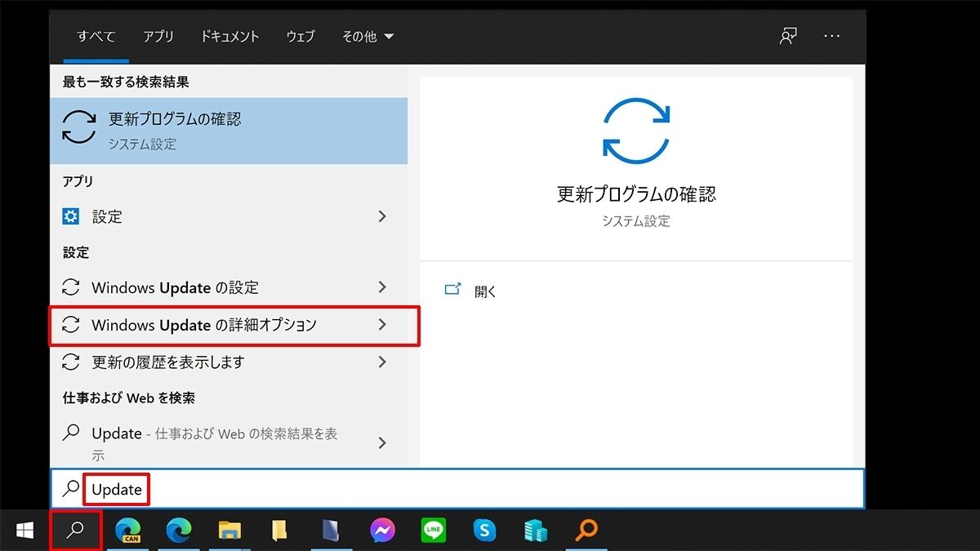Screen dimensions: 980x551
Task: Open the orange magnifier taskbar app
Action: click(586, 531)
